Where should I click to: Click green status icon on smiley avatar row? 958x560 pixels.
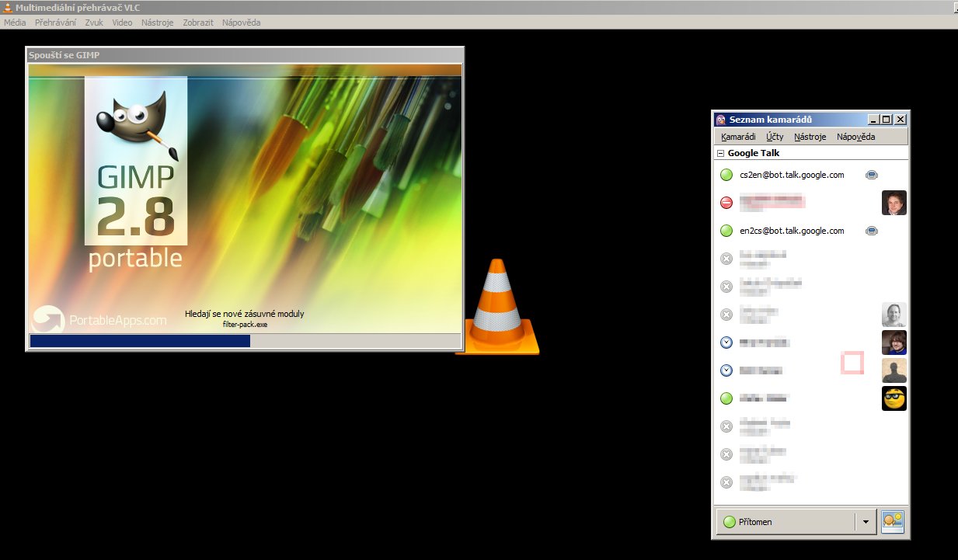(726, 398)
